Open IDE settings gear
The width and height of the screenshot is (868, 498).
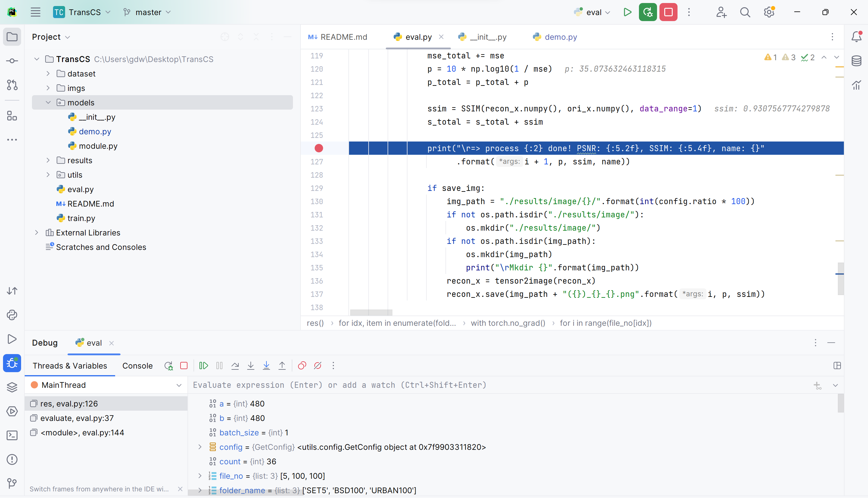tap(769, 12)
